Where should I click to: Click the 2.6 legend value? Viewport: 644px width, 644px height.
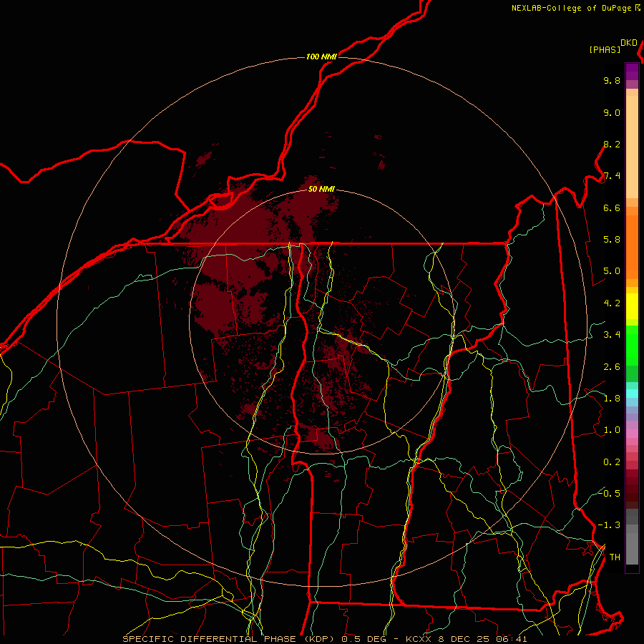[612, 367]
